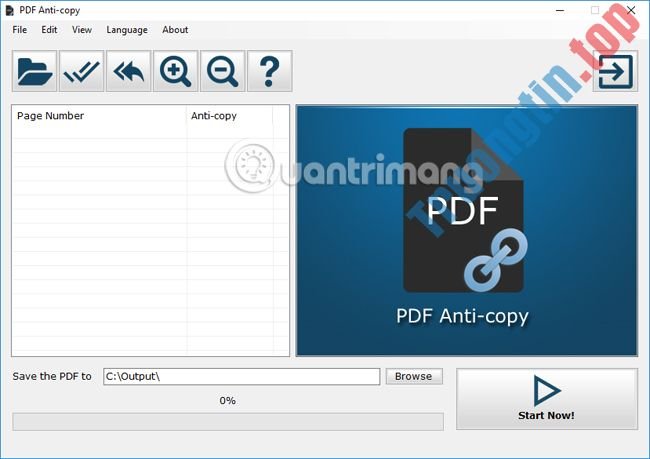650x459 pixels.
Task: Open help via question mark icon
Action: pyautogui.click(x=270, y=71)
